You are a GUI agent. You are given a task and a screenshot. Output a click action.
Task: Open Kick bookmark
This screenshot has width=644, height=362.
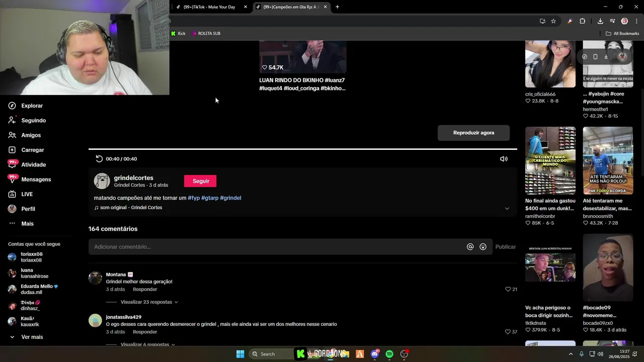point(178,33)
